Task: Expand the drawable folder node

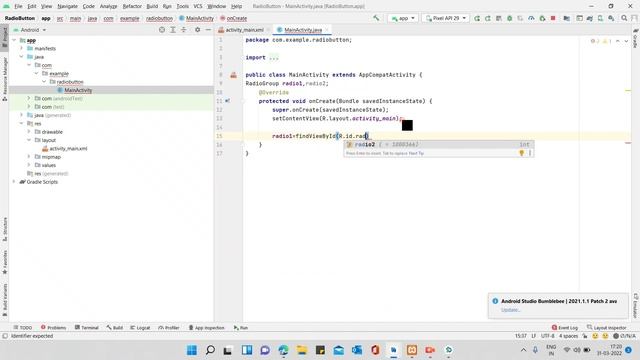Action: [29, 132]
